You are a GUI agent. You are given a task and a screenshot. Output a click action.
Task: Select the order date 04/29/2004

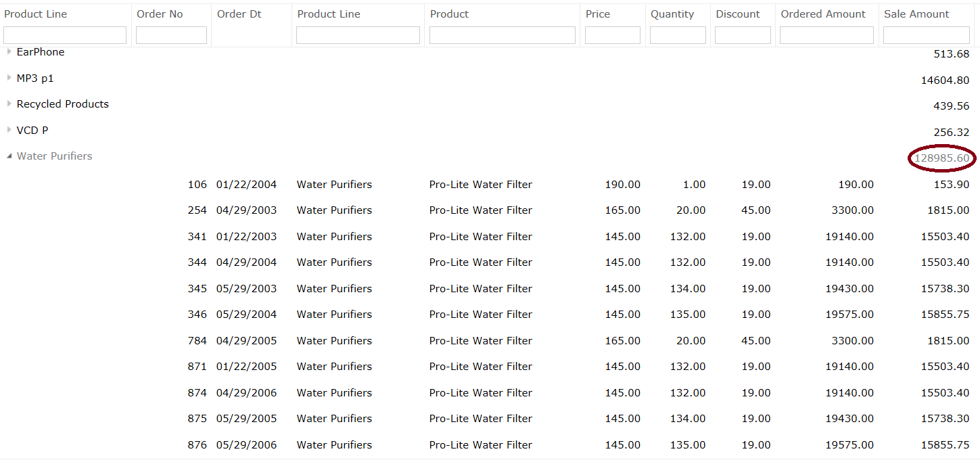point(247,262)
